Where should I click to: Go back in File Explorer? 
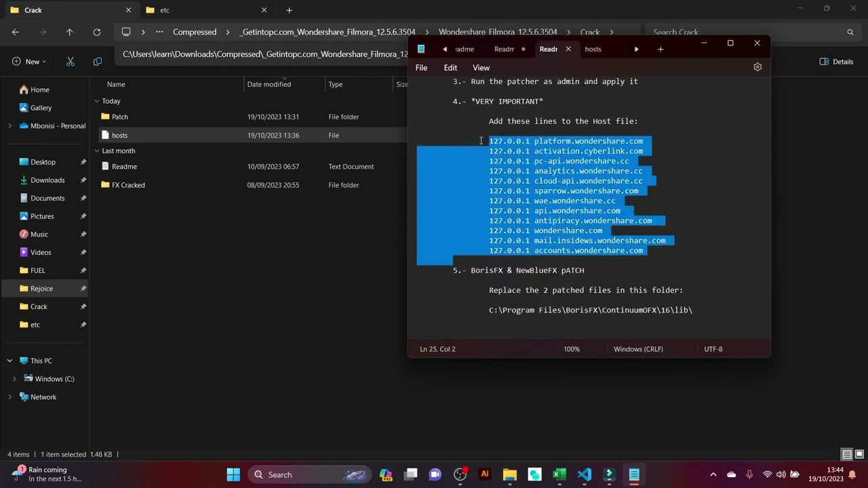point(16,32)
